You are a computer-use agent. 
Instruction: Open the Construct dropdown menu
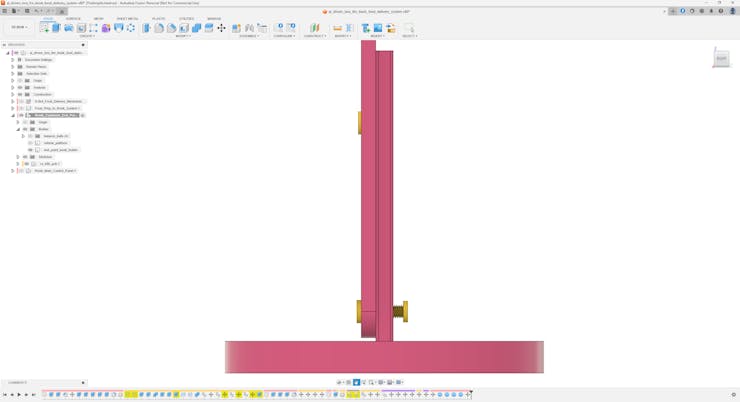[314, 36]
